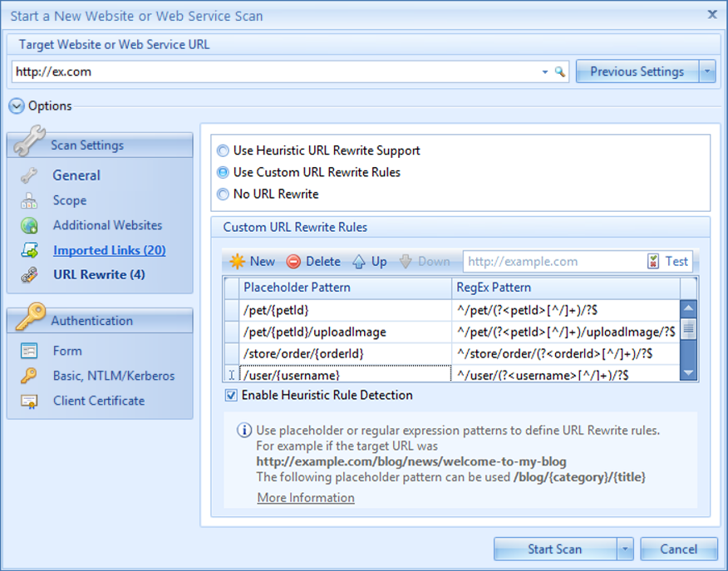Viewport: 728px width, 571px height.
Task: Collapse the Options section chevron
Action: [17, 106]
